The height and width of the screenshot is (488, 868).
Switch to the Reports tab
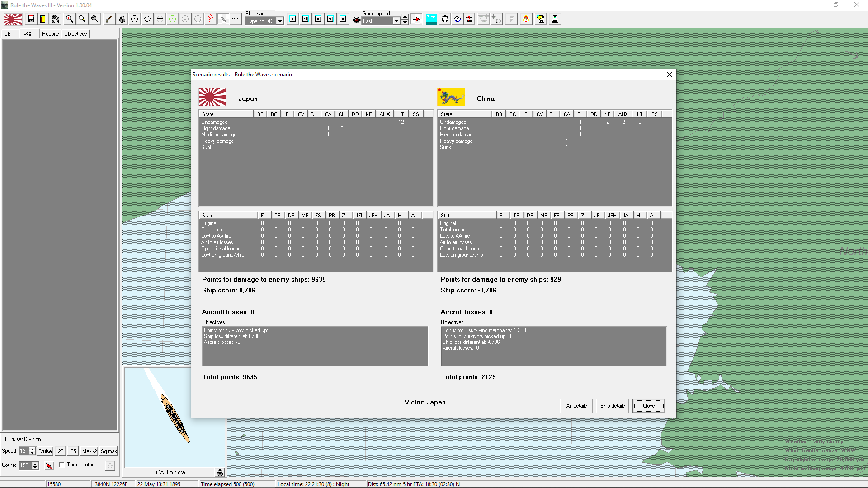tap(50, 34)
